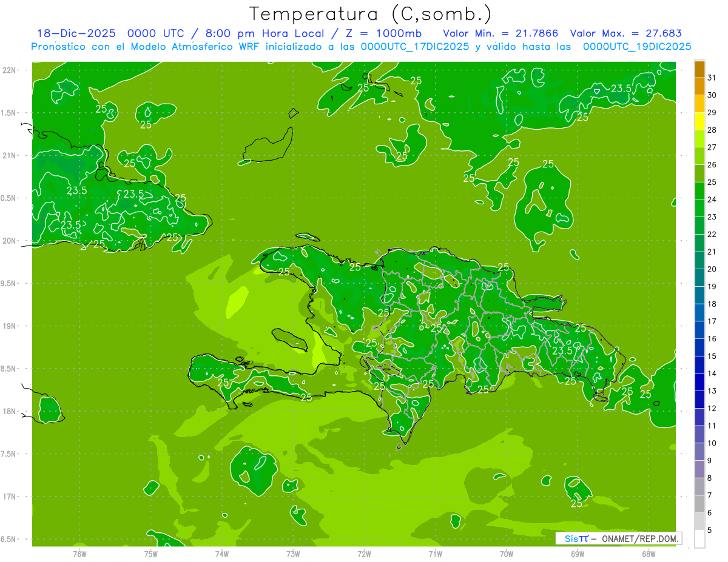Click the '76W' longitude axis label
The image size is (728, 562).
click(x=79, y=554)
